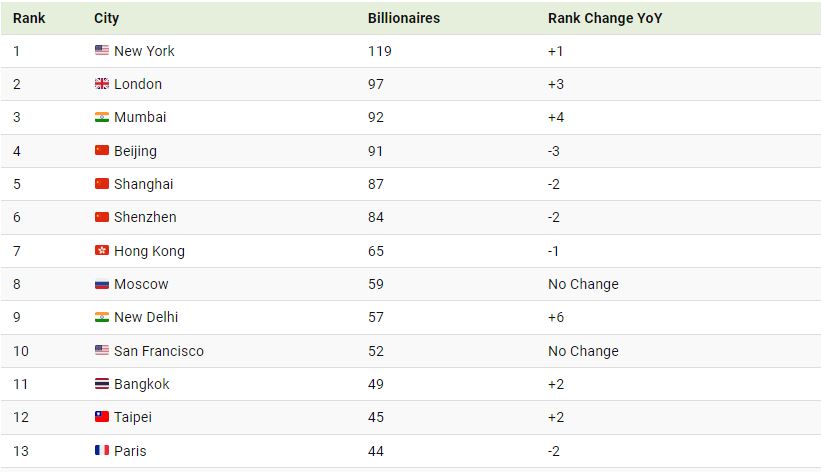Sort by the Rank column header
Viewport: 822px width, 472px height.
click(29, 18)
